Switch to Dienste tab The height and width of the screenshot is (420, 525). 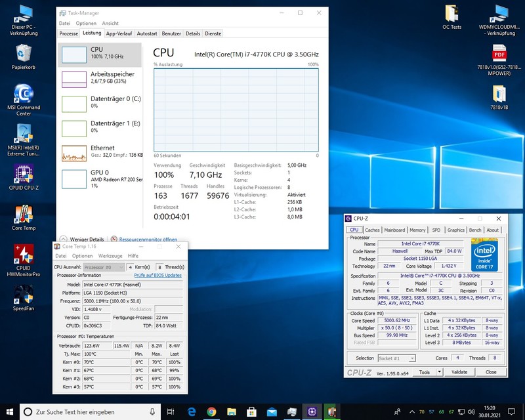point(213,33)
